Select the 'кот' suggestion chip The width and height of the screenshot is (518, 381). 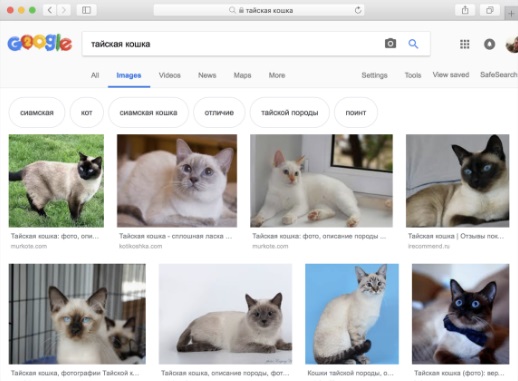point(87,113)
